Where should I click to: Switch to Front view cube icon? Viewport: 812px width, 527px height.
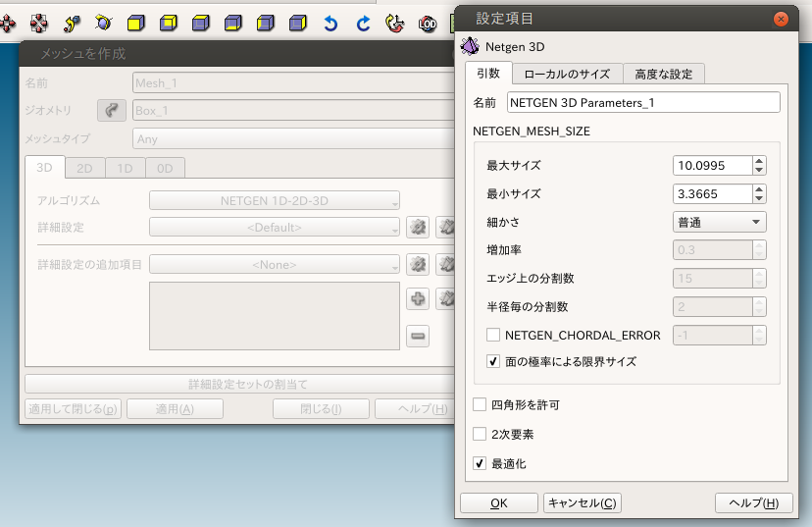point(135,24)
